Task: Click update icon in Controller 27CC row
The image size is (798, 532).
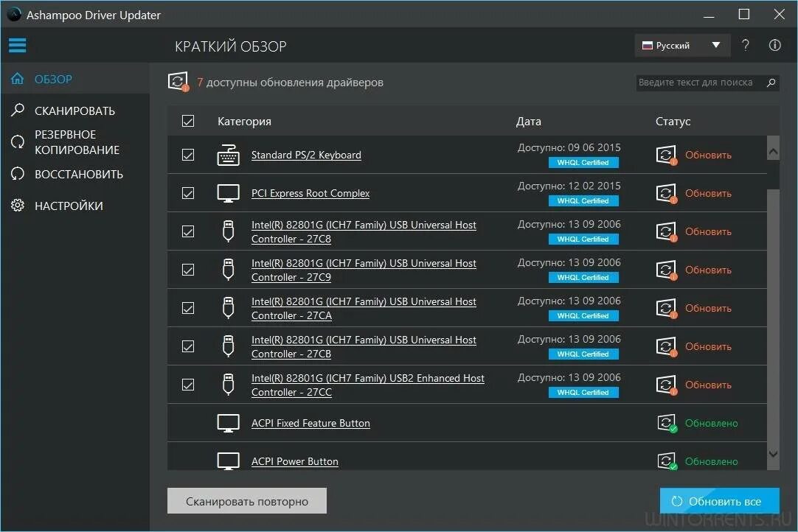Action: [x=666, y=385]
